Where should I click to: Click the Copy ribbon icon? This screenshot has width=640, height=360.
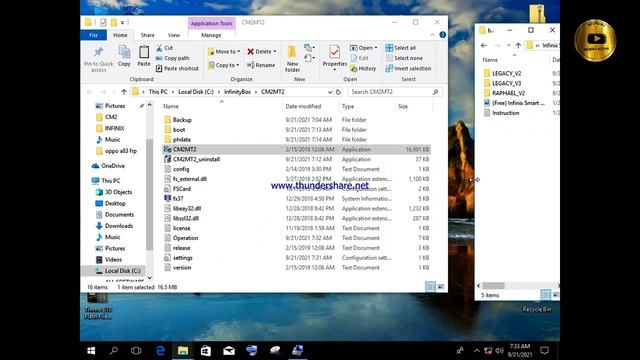[124, 56]
